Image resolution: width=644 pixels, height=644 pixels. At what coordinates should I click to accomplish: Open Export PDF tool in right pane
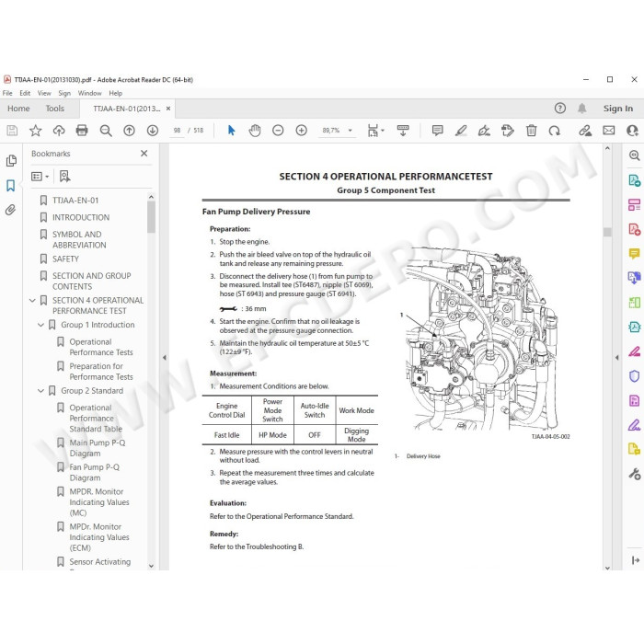[634, 180]
